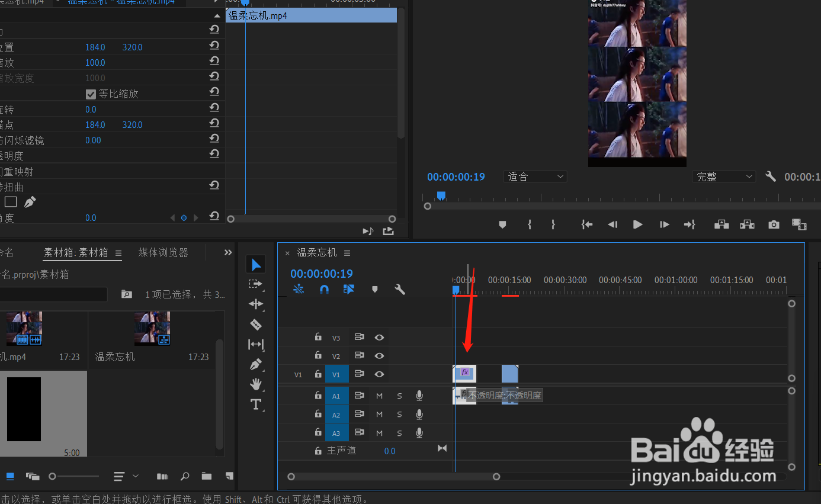This screenshot has height=504, width=821.
Task: Click the rotation value 0.0
Action: click(x=91, y=110)
